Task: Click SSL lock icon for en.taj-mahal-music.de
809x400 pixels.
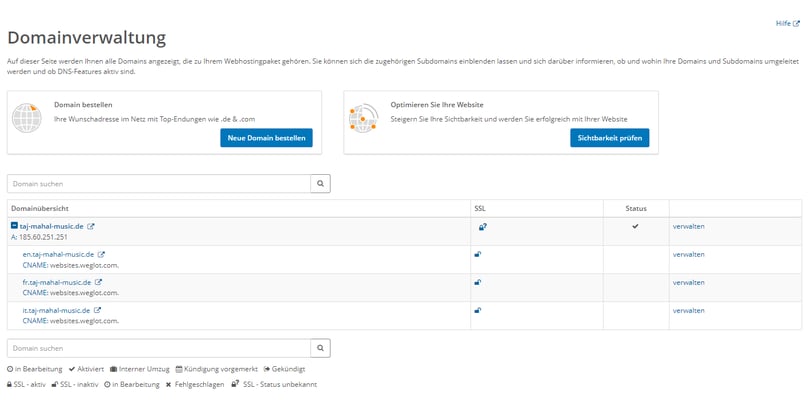Action: pyautogui.click(x=478, y=254)
